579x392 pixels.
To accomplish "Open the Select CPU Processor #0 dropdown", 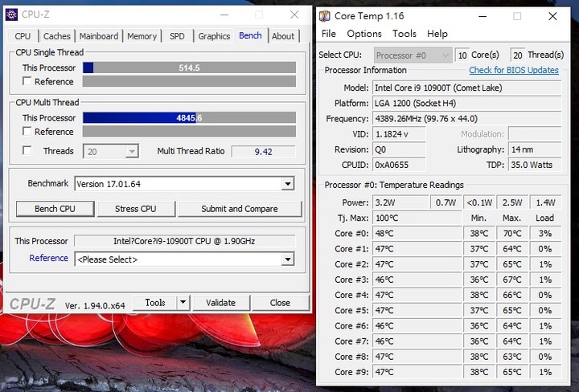I will click(x=413, y=55).
